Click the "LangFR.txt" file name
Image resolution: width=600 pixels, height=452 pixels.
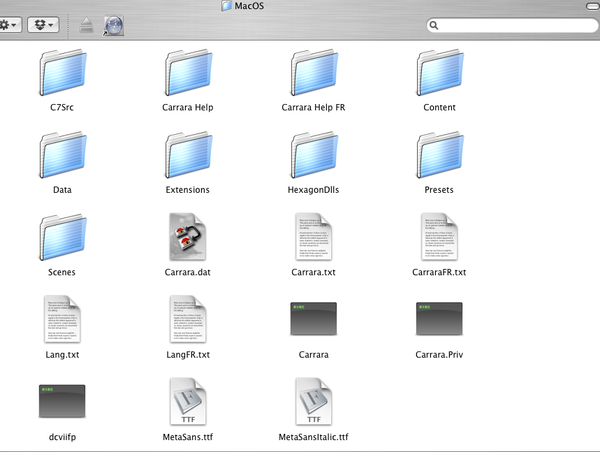[x=188, y=354]
